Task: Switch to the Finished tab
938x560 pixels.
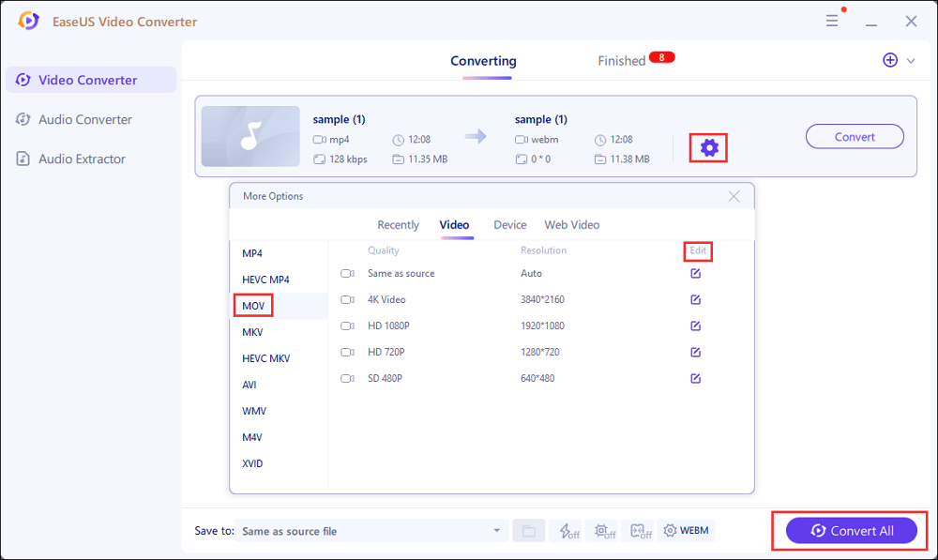Action: [622, 61]
